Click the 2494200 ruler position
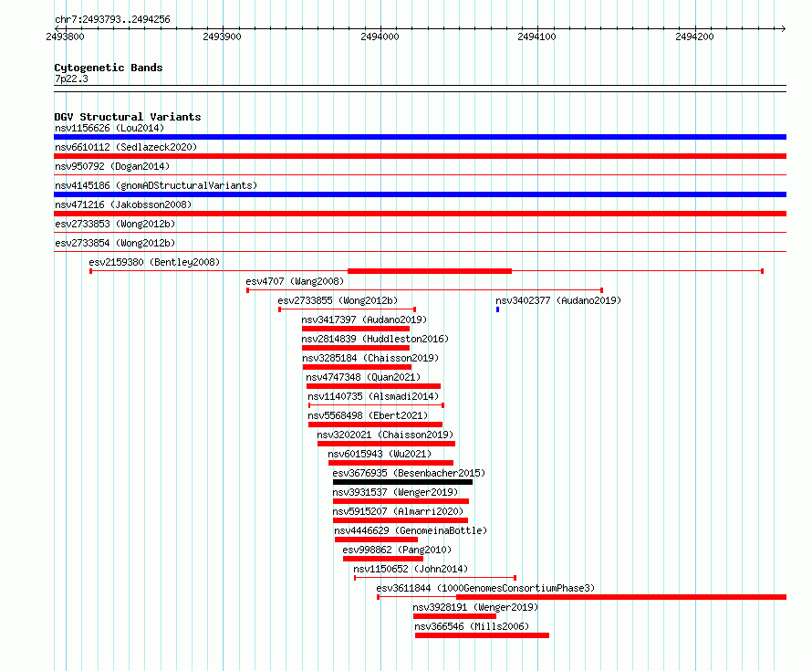Image resolution: width=812 pixels, height=671 pixels. [694, 37]
